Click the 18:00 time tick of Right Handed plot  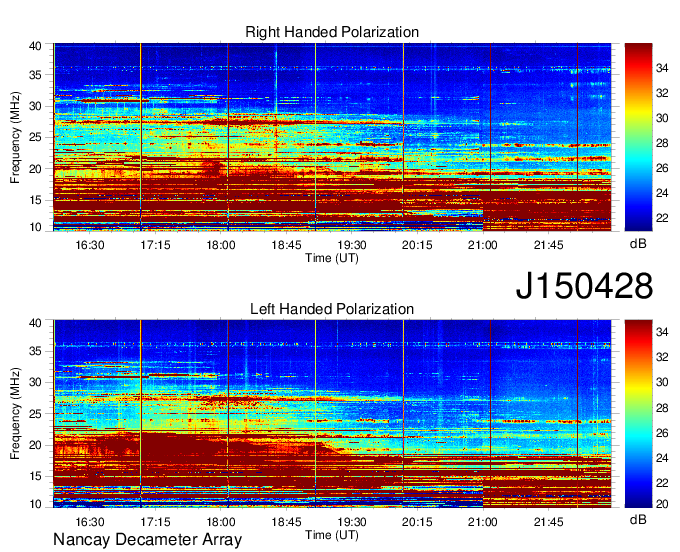click(x=221, y=245)
